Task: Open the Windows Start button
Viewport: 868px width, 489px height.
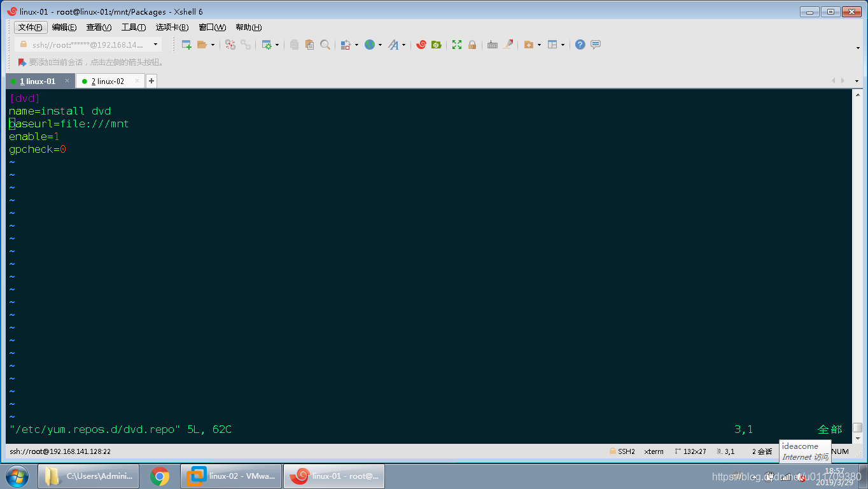Action: (17, 476)
